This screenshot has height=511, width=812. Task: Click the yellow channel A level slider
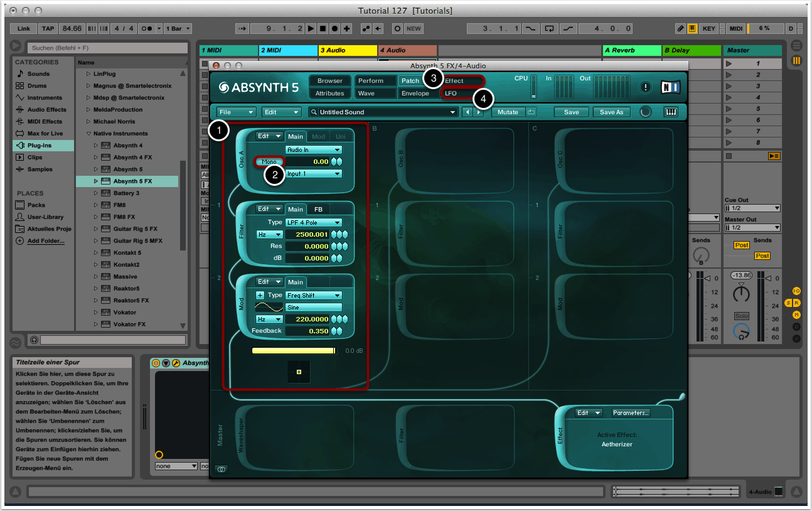[294, 351]
